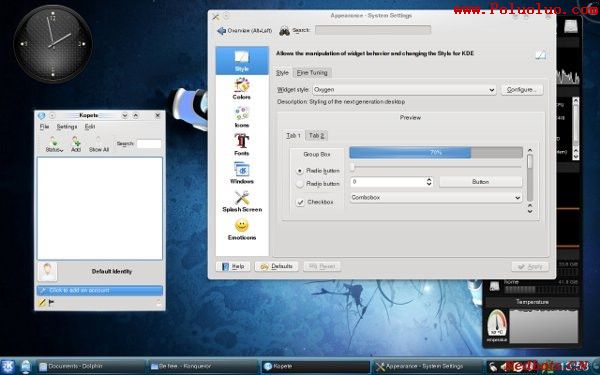This screenshot has width=600, height=375.
Task: Click Show All in Kopete toolbar
Action: pyautogui.click(x=99, y=144)
